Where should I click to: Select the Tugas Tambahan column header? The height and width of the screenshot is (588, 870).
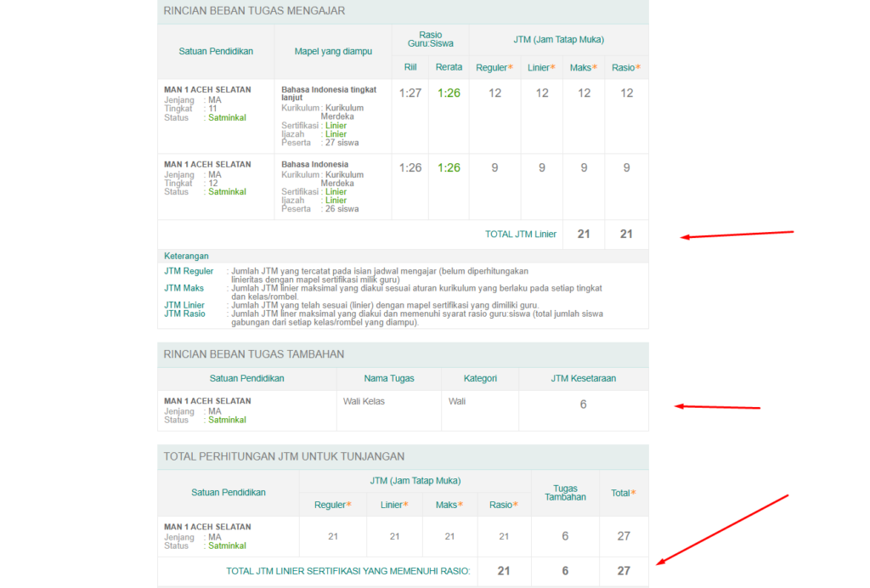[565, 493]
